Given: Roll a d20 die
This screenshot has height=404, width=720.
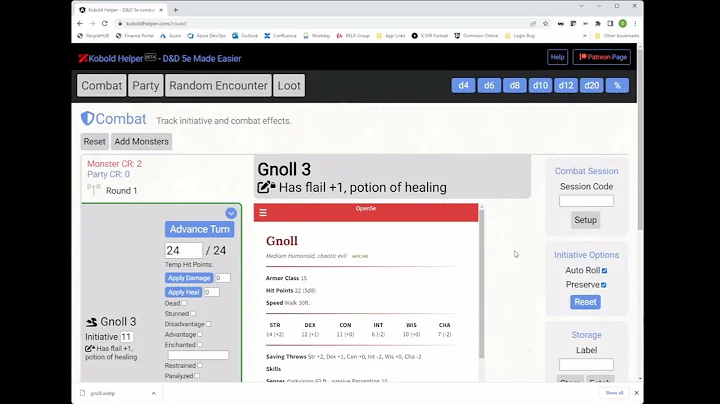Looking at the screenshot, I should [591, 85].
